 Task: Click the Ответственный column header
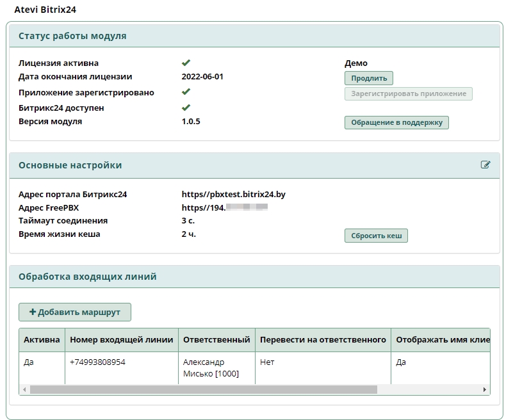[216, 340]
